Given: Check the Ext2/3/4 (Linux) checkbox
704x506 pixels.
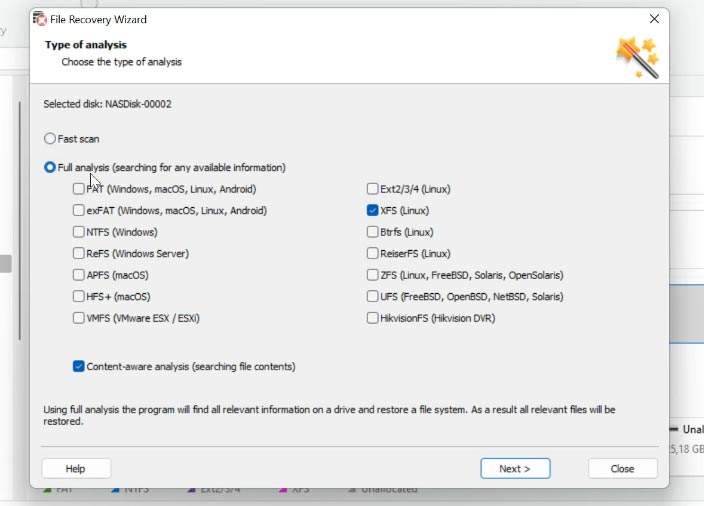Looking at the screenshot, I should pyautogui.click(x=372, y=189).
